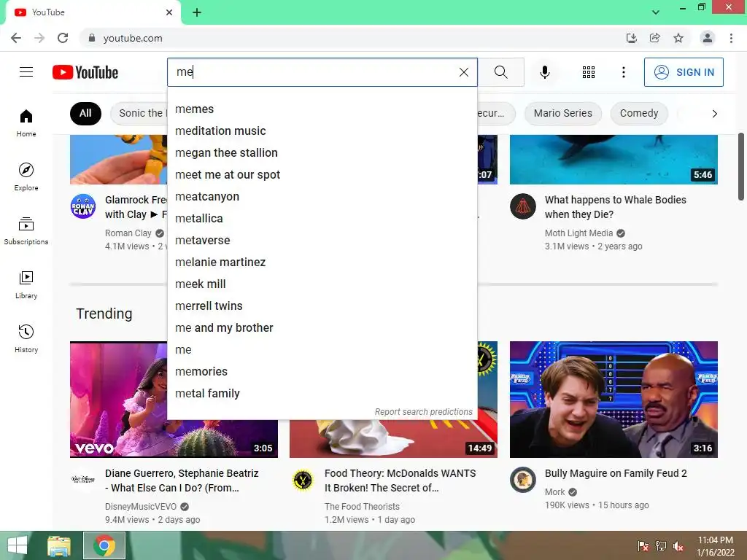This screenshot has width=747, height=560.
Task: Go back with browser back arrow
Action: point(16,38)
